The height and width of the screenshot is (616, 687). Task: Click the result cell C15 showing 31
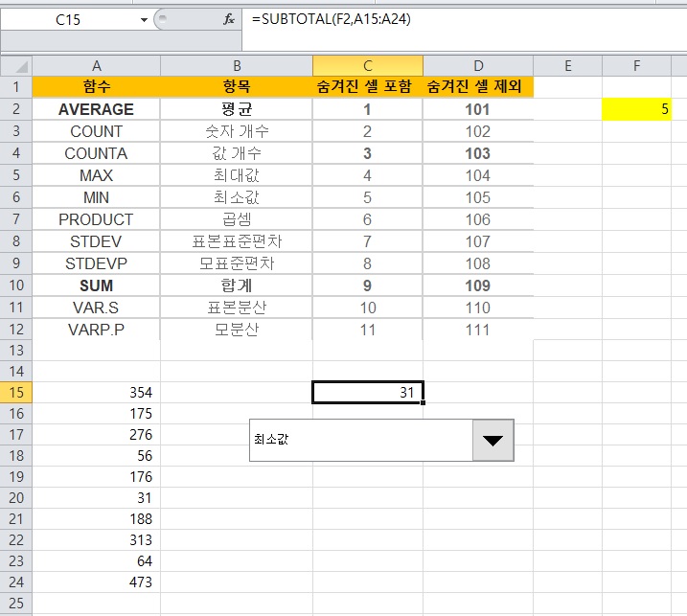(368, 392)
